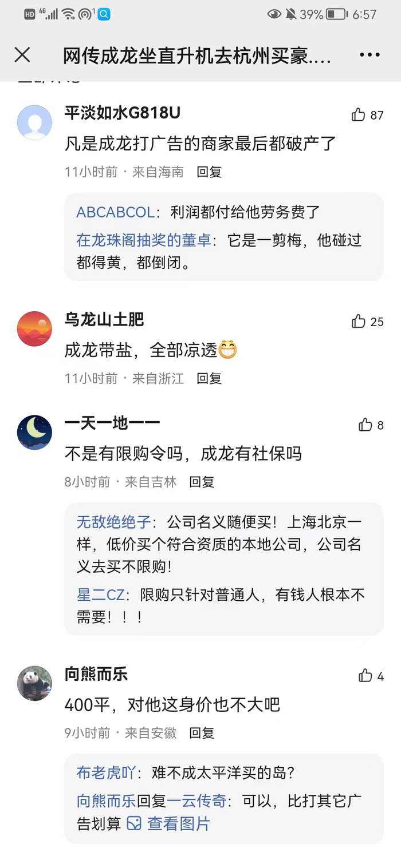
Task: Like the comment by 乌龙山土肥
Action: click(359, 322)
